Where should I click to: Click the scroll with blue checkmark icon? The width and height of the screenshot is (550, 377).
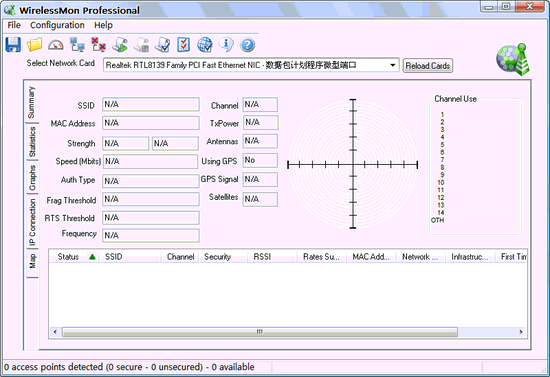[162, 45]
